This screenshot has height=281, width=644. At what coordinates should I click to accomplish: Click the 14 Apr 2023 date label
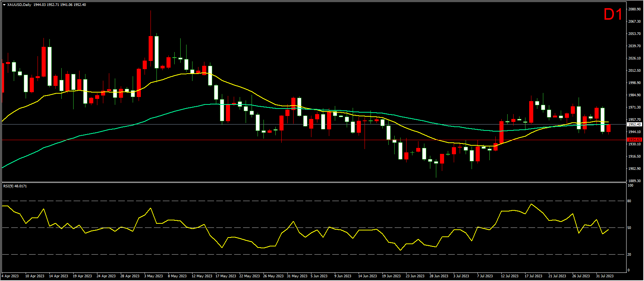point(59,276)
